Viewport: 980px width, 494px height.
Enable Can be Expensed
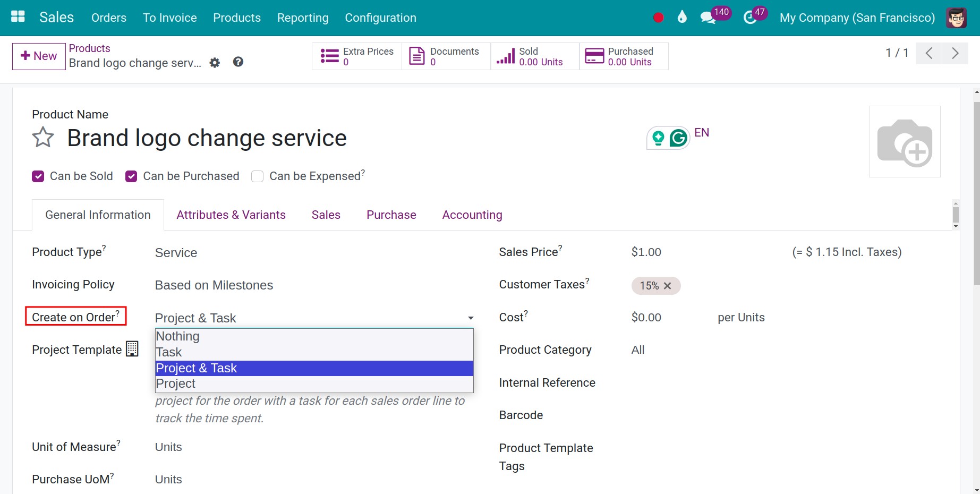coord(257,176)
